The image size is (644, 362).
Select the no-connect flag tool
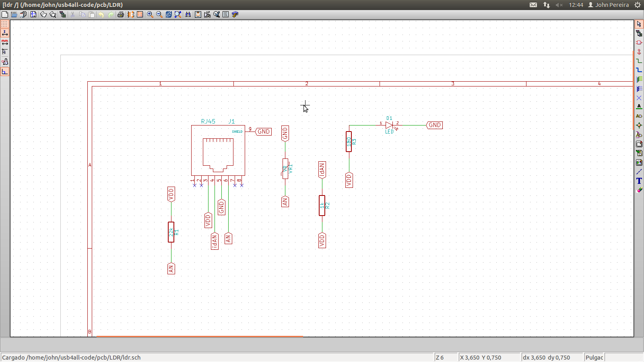point(639,98)
